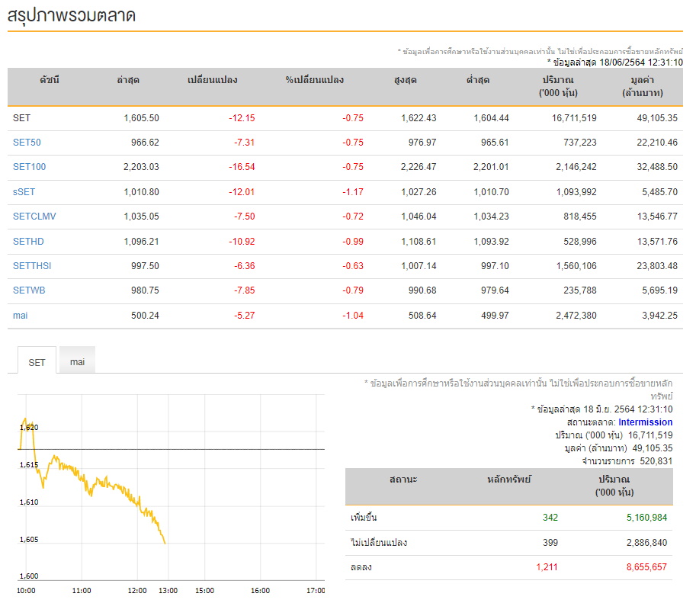The height and width of the screenshot is (616, 696).
Task: Open the SETCLMV index link
Action: (x=34, y=216)
